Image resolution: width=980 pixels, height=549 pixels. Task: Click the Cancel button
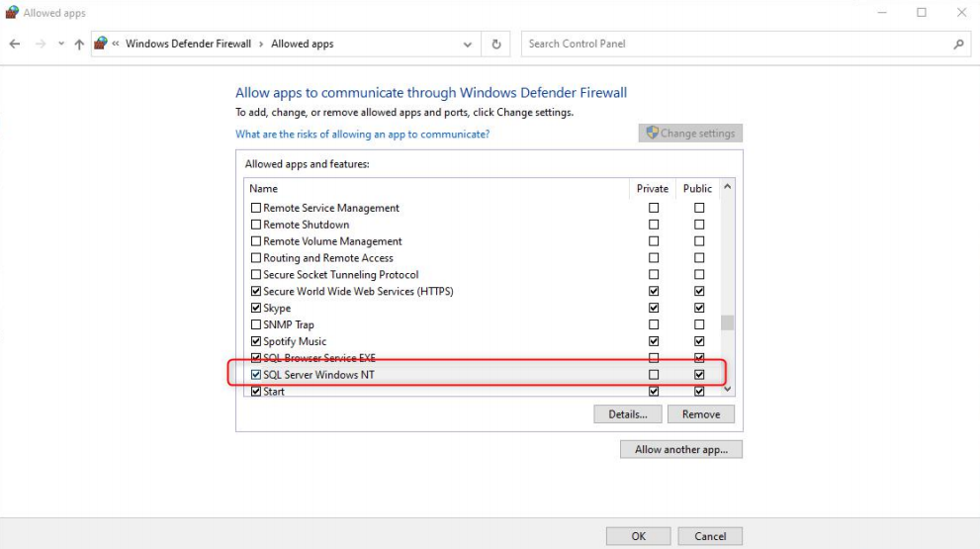[x=710, y=536]
